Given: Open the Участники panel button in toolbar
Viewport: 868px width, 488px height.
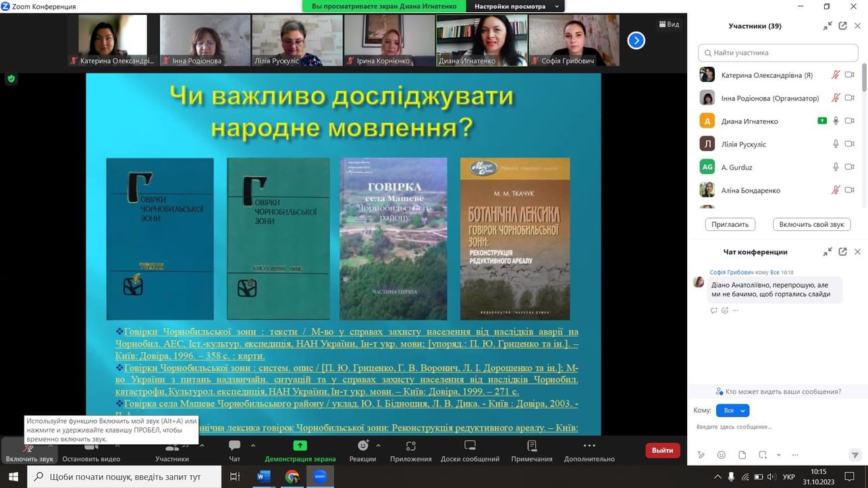Looking at the screenshot, I should point(172,451).
